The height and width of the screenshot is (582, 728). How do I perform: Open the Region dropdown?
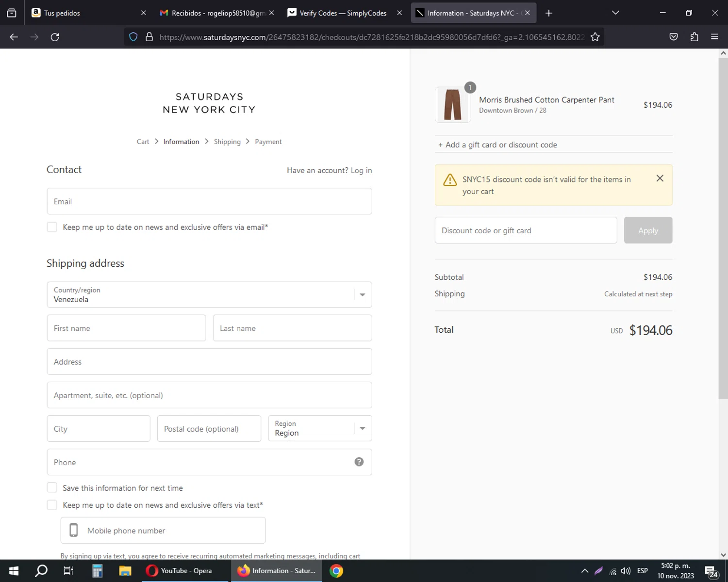point(320,428)
